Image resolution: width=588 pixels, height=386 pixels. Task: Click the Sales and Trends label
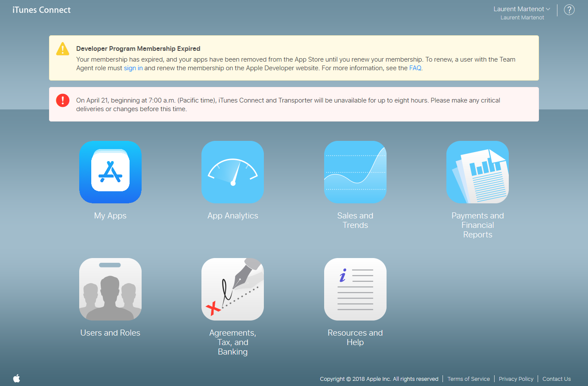(x=355, y=221)
